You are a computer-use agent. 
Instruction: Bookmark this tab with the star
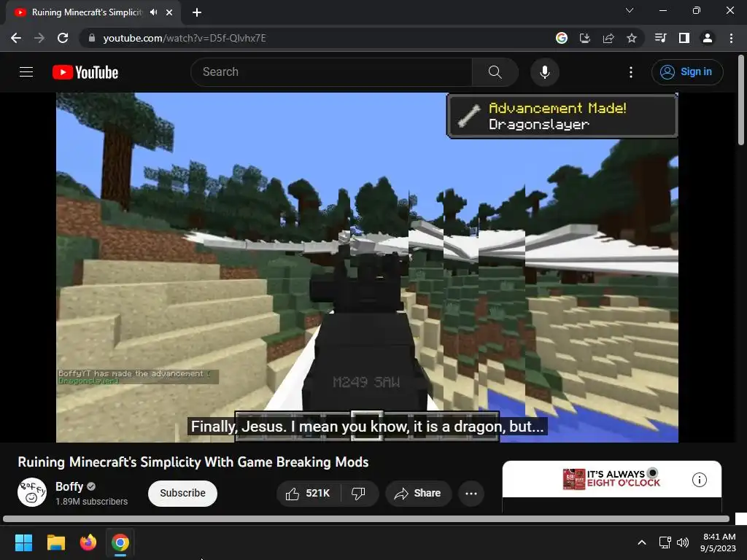[632, 38]
